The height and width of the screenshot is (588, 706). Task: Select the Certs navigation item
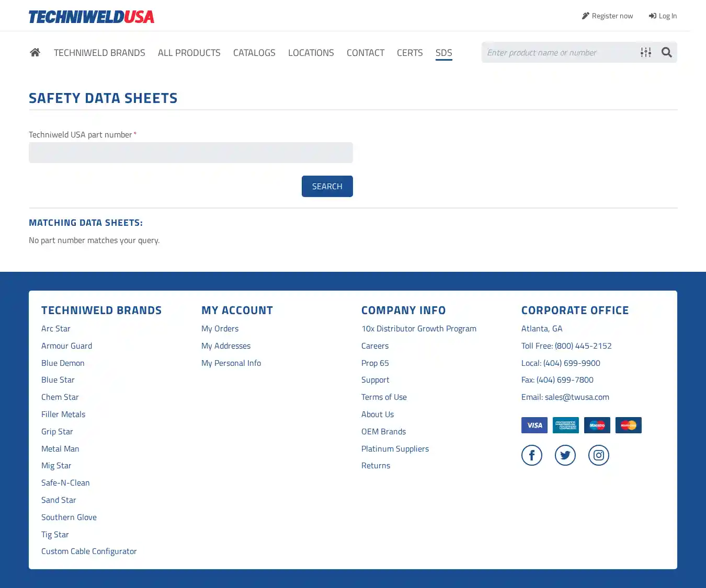[409, 53]
